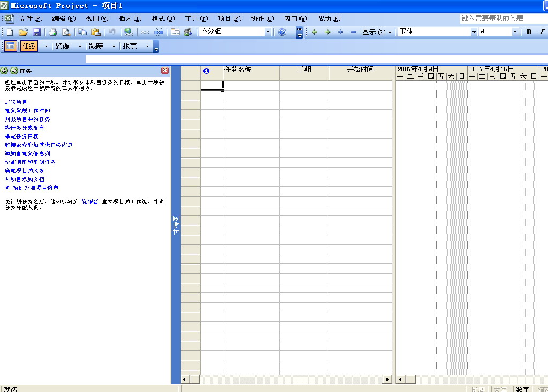Click the Assign Resources people icon
The height and width of the screenshot is (392, 548).
189,32
